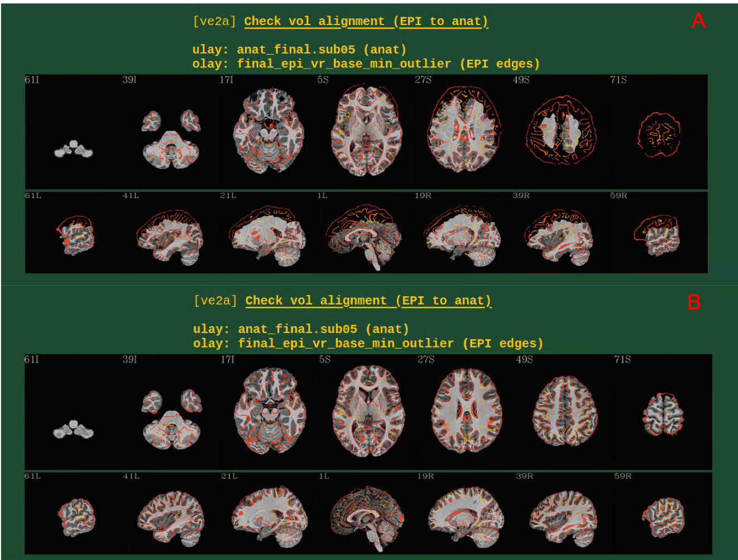The image size is (738, 560).
Task: Open 'Check vol alignment' link in panel A
Action: (366, 21)
